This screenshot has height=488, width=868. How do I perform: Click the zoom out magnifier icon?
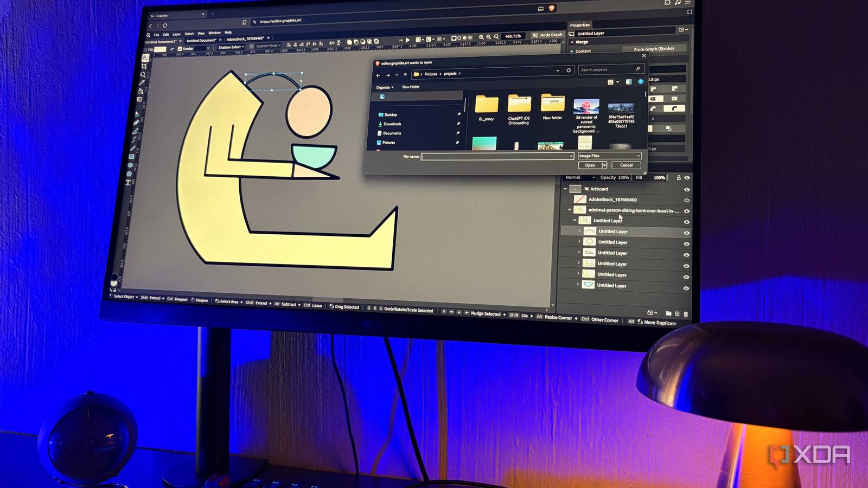tap(488, 37)
